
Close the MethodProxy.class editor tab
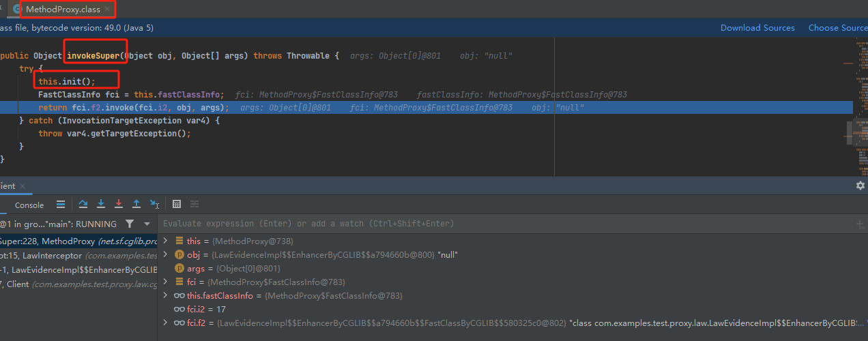107,10
